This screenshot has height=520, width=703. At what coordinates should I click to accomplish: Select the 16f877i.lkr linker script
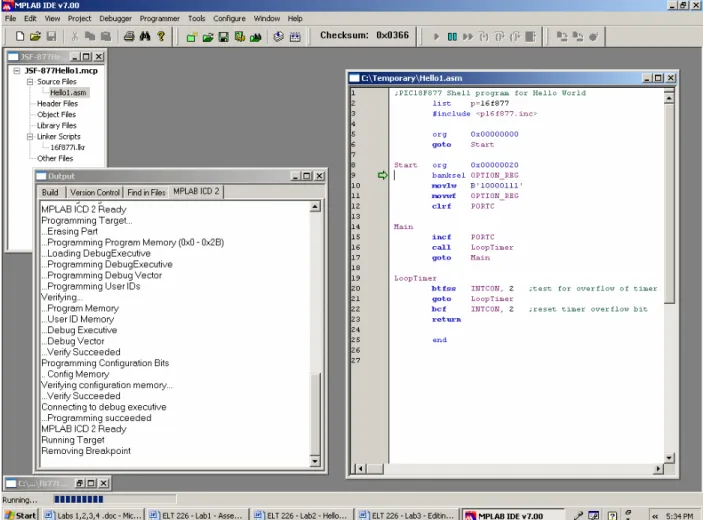point(67,147)
